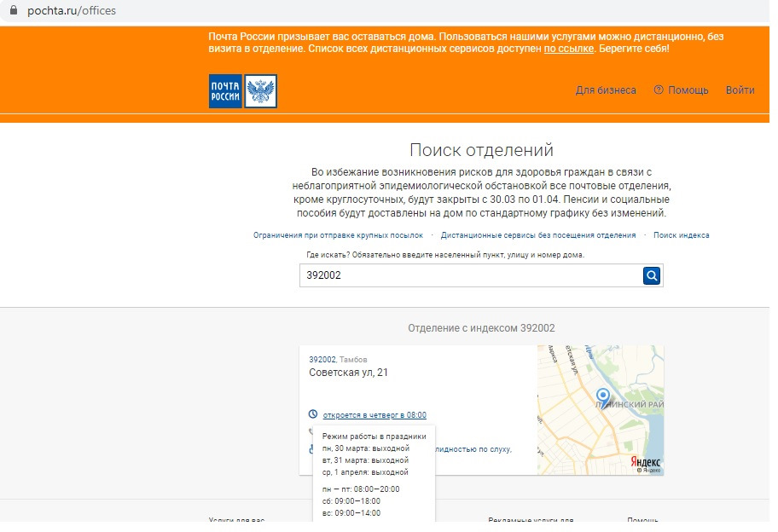
Task: Click the blue search magnifier button
Action: point(652,275)
